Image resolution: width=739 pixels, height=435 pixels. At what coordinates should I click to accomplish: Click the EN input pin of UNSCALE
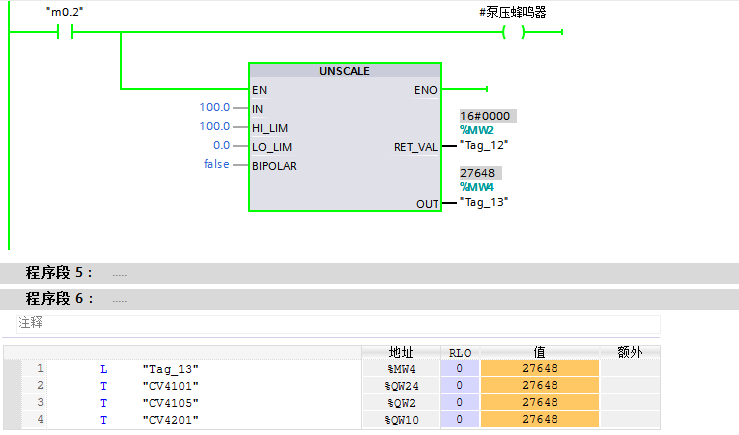coord(259,90)
